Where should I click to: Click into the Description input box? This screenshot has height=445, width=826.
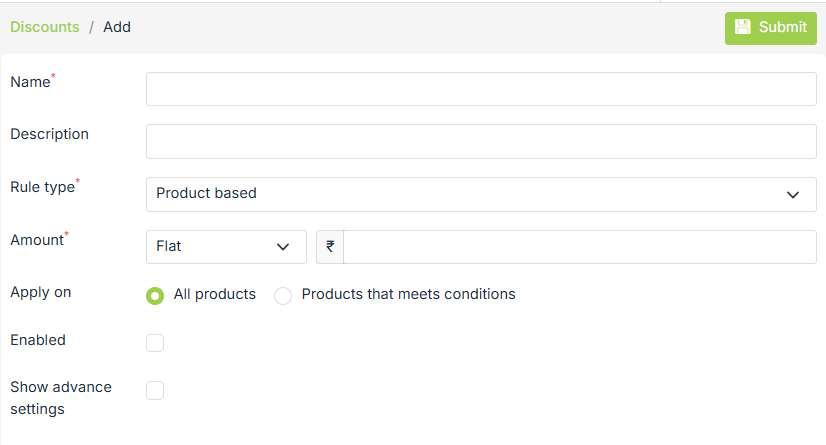coord(480,141)
